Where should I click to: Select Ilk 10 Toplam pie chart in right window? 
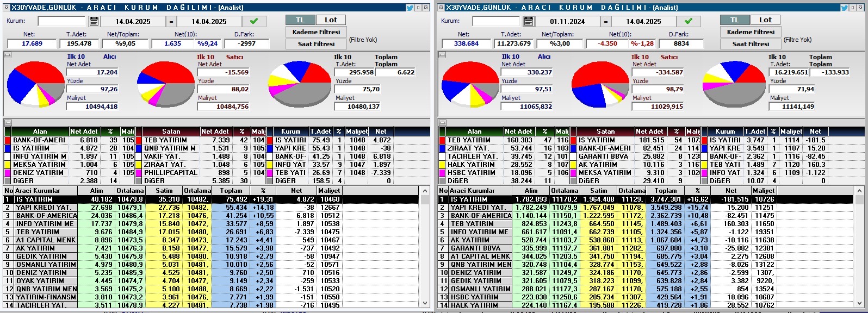734,84
